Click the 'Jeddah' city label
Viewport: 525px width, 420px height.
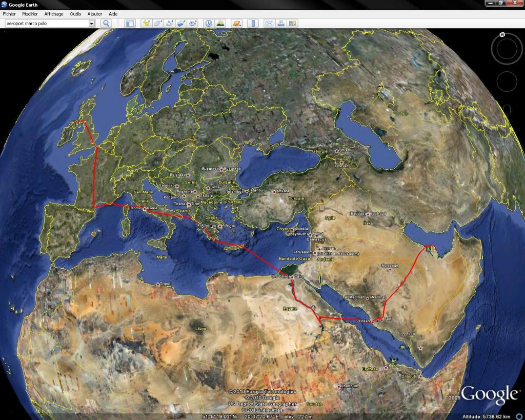(363, 321)
